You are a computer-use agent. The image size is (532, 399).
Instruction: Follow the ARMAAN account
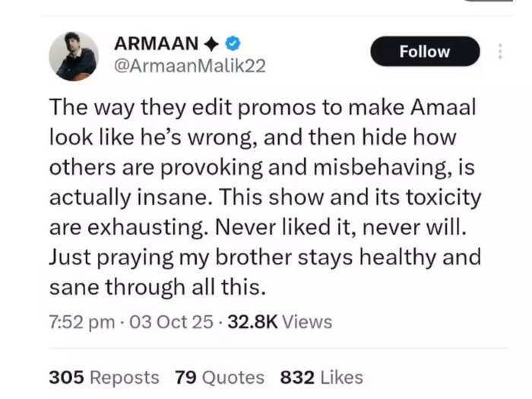425,51
